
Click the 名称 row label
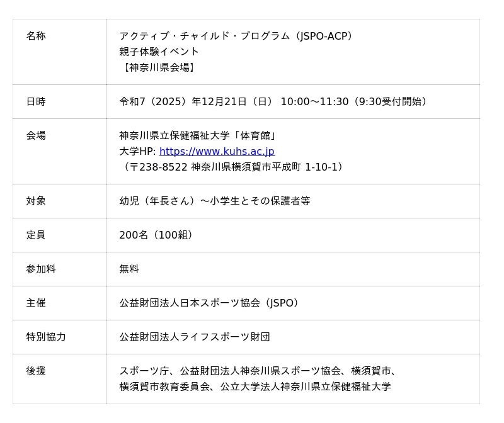(x=36, y=37)
